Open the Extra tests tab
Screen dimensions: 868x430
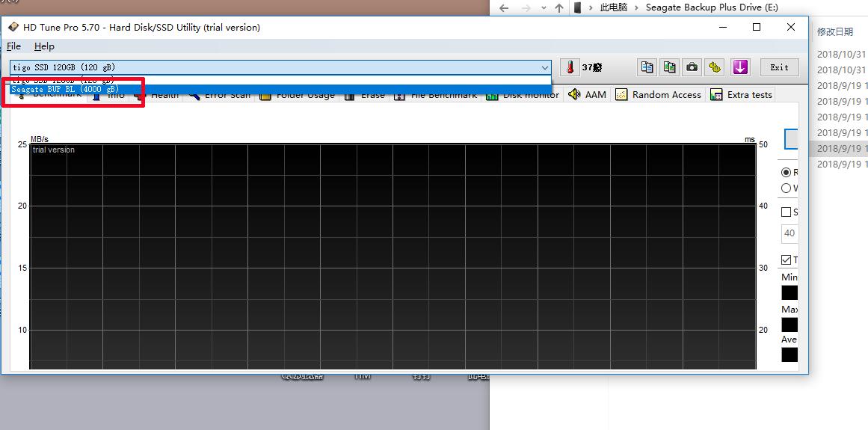pos(741,95)
